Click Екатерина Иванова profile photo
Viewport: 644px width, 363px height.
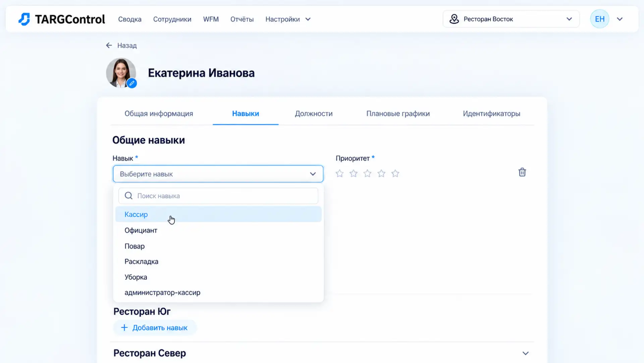[x=121, y=73]
